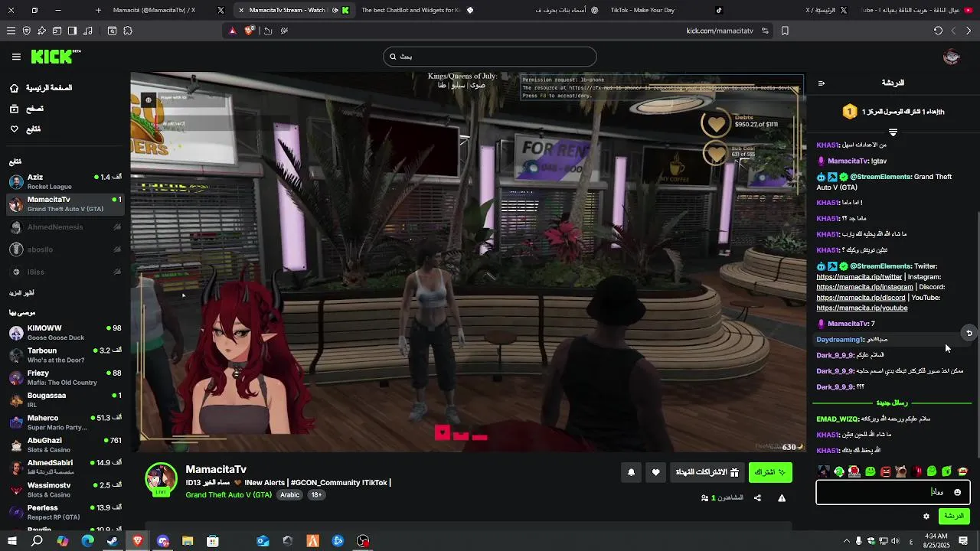Click the share stream icon

757,498
